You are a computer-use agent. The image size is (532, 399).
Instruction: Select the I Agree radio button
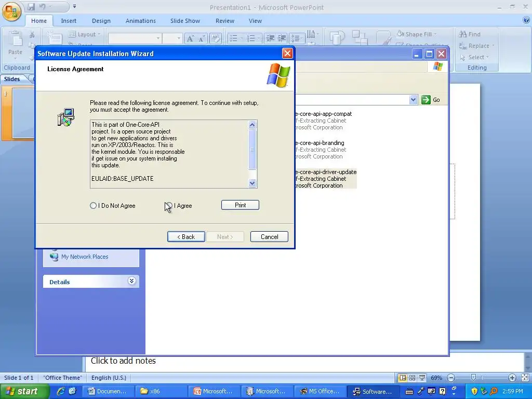[169, 206]
